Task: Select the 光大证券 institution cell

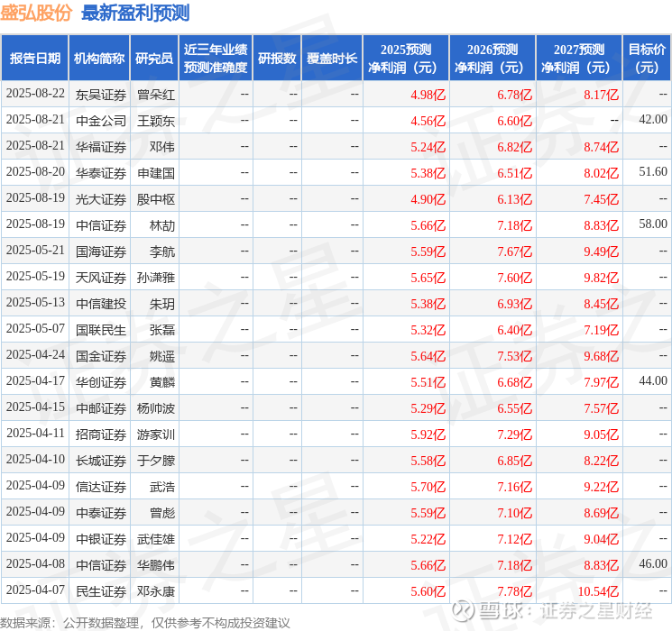Action: coord(101,199)
